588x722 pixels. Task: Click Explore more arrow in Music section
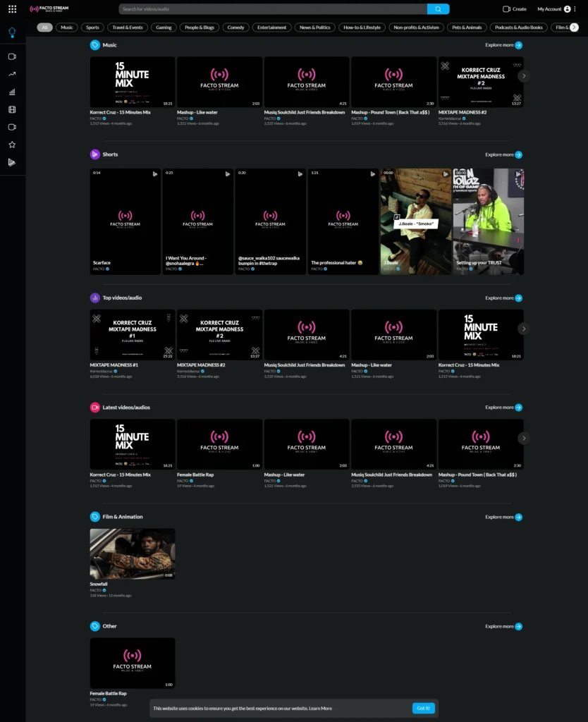click(518, 45)
